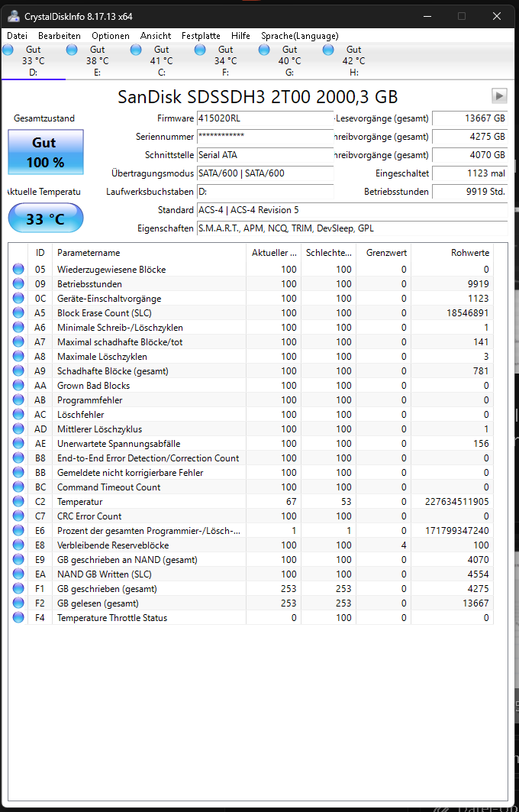Click status icon for Minimale Schreib-/Löschzyklen row

pyautogui.click(x=18, y=327)
